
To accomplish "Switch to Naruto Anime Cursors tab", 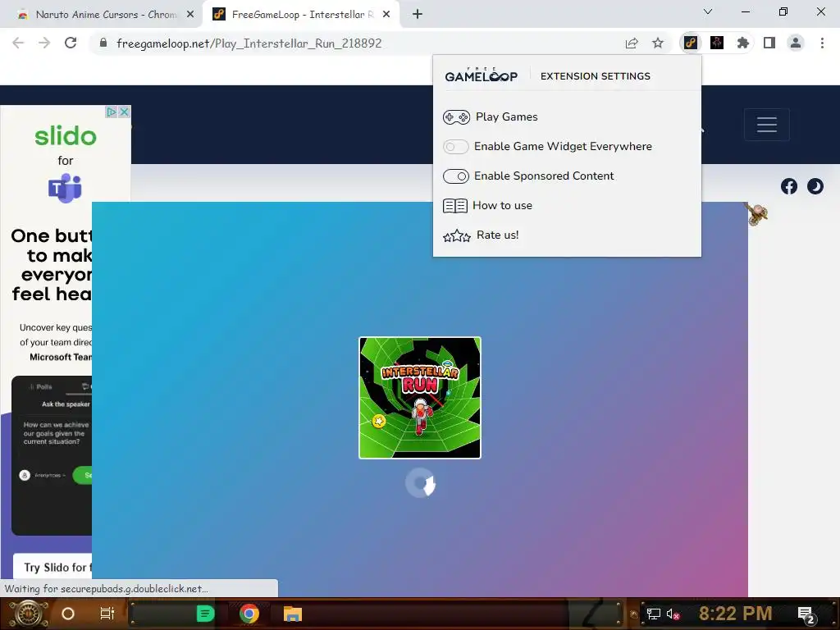I will pos(102,15).
